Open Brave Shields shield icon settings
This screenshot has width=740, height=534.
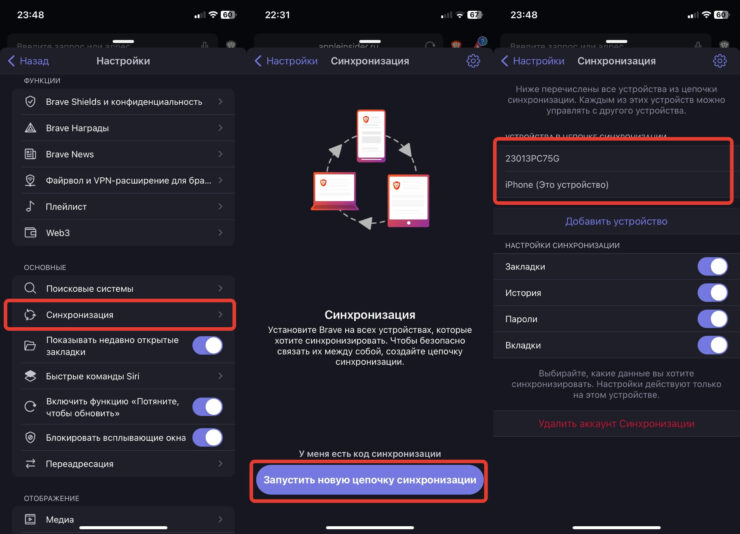[x=30, y=101]
